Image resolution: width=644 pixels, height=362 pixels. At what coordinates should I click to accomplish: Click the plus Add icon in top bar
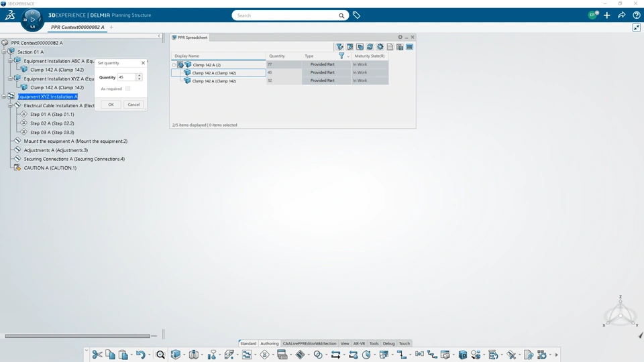coord(607,15)
